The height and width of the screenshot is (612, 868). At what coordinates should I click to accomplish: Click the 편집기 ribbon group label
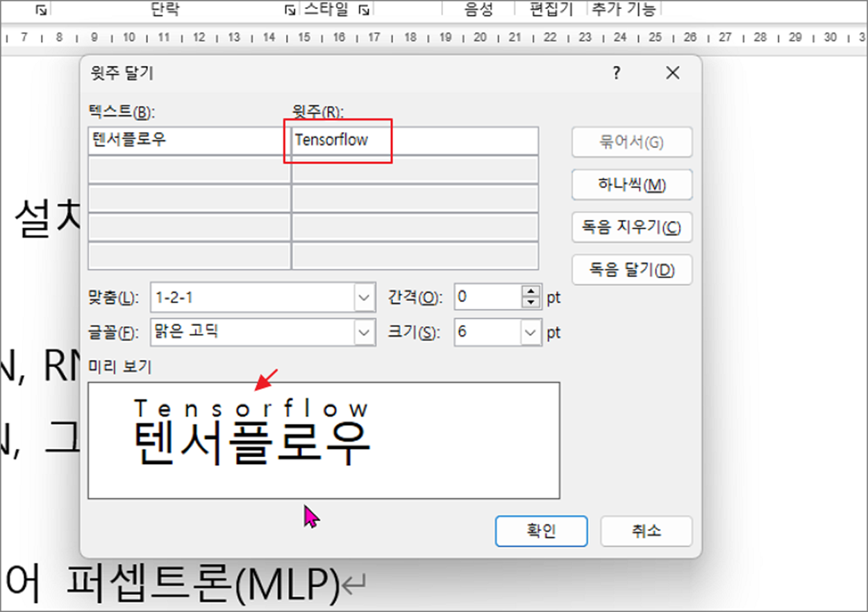551,8
